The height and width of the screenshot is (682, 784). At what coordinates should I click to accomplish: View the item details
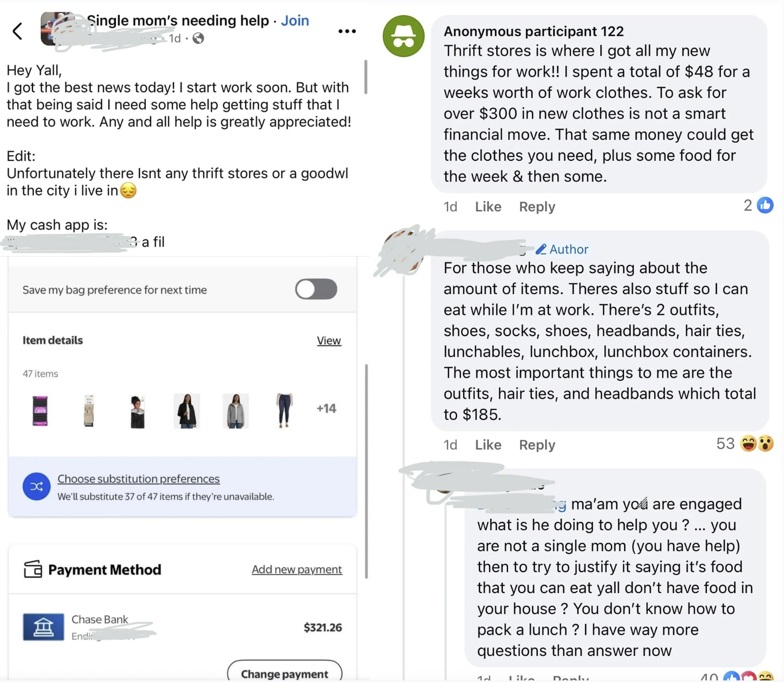coord(329,341)
